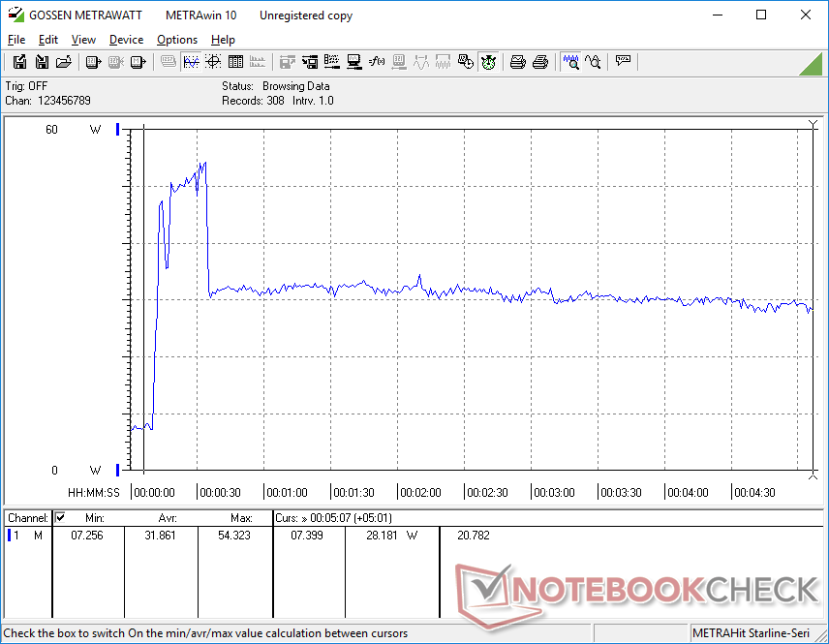Click the greyed multi-trace chart icon
The image size is (829, 644).
coord(258,62)
